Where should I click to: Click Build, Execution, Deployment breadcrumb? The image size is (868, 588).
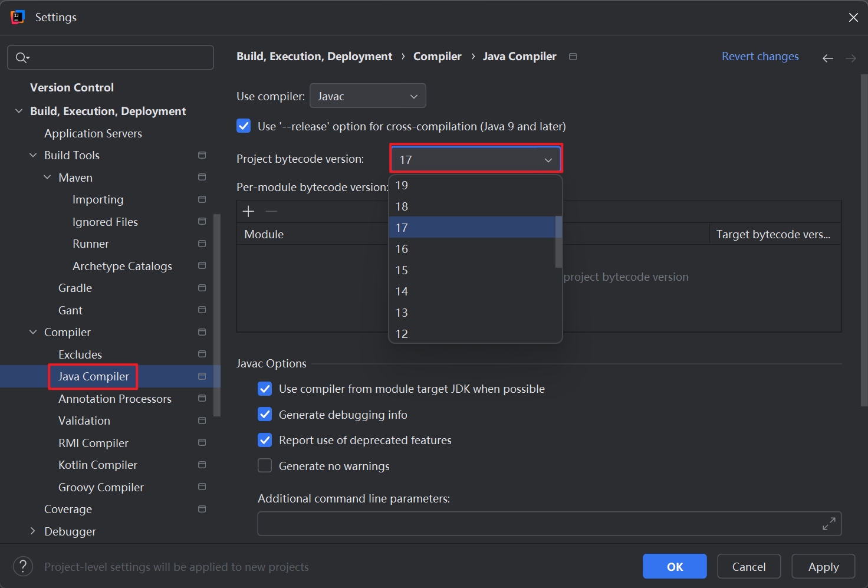click(314, 56)
